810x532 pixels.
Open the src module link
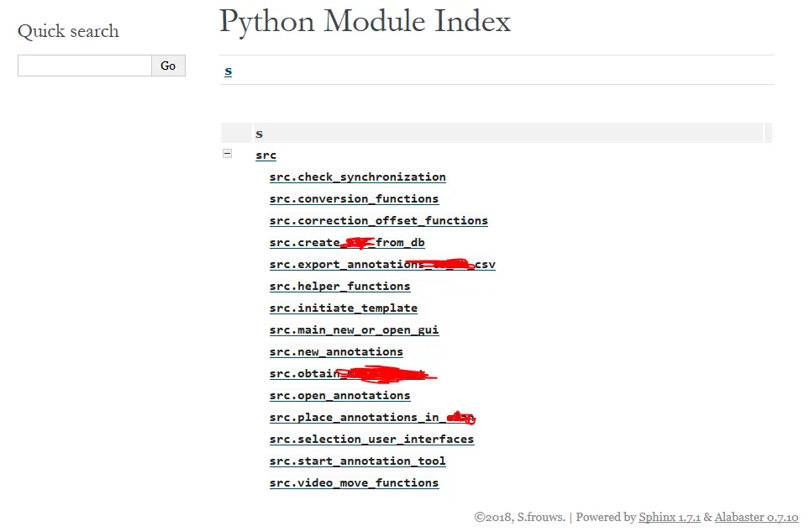pos(266,155)
